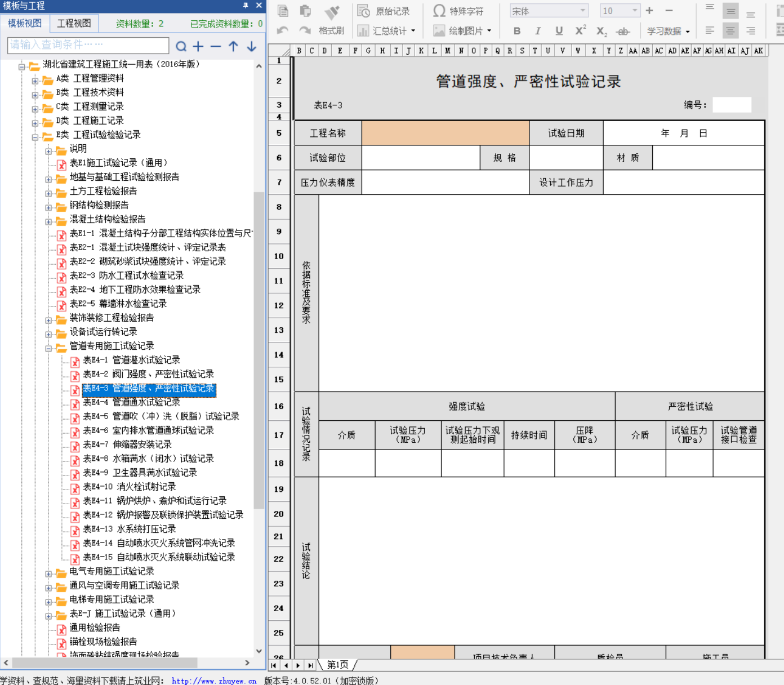Open the 绘制图片 dropdown
The width and height of the screenshot is (784, 685).
point(462,31)
